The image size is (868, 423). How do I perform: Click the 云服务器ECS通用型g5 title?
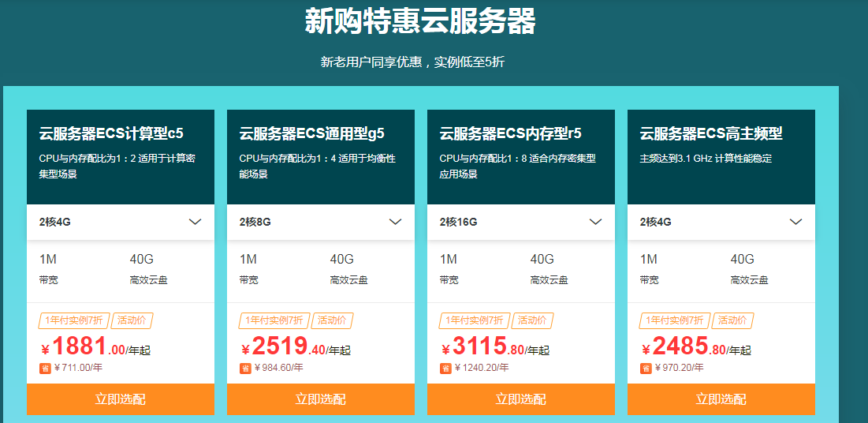312,133
